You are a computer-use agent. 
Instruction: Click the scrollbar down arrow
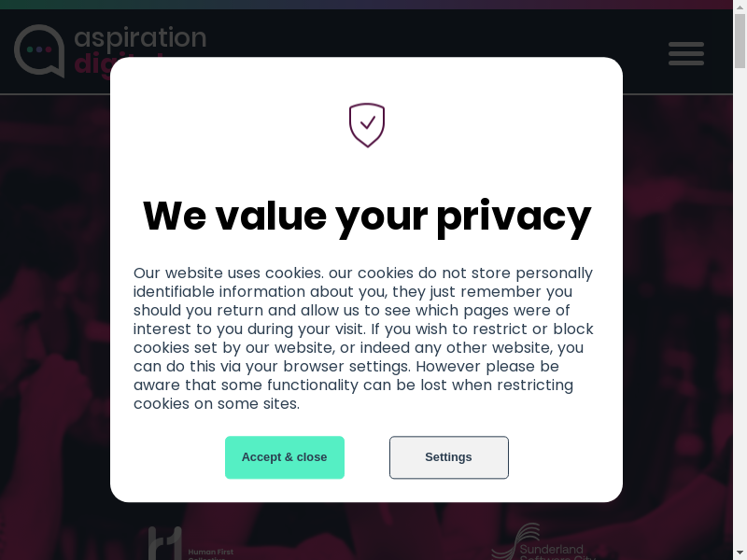[740, 554]
